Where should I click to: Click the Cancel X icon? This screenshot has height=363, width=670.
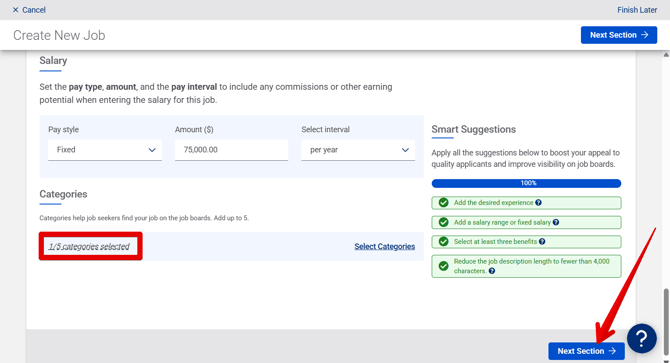pyautogui.click(x=15, y=10)
